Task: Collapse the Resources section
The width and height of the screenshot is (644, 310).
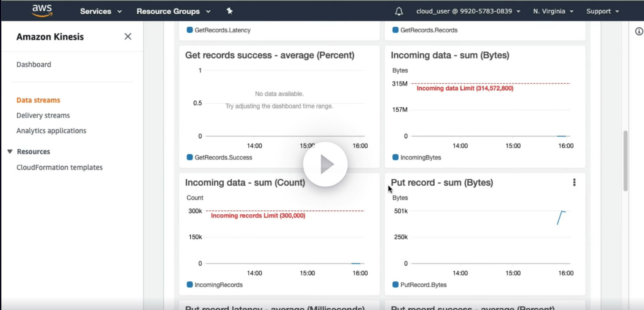Action: pos(10,151)
